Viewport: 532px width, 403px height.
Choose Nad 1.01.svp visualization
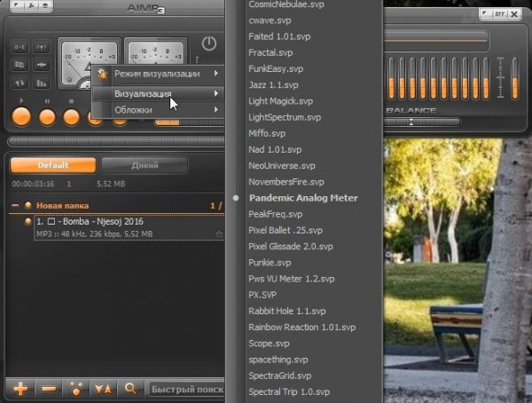(275, 149)
